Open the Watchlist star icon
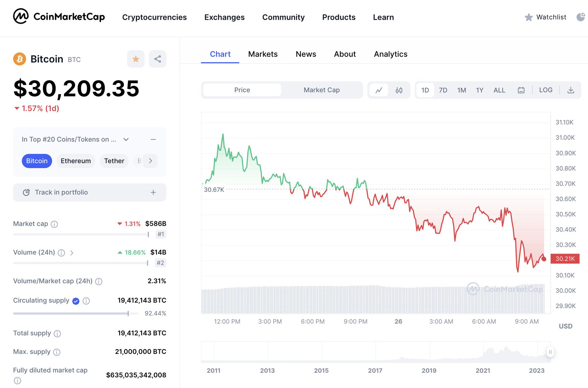The height and width of the screenshot is (388, 588). (529, 17)
